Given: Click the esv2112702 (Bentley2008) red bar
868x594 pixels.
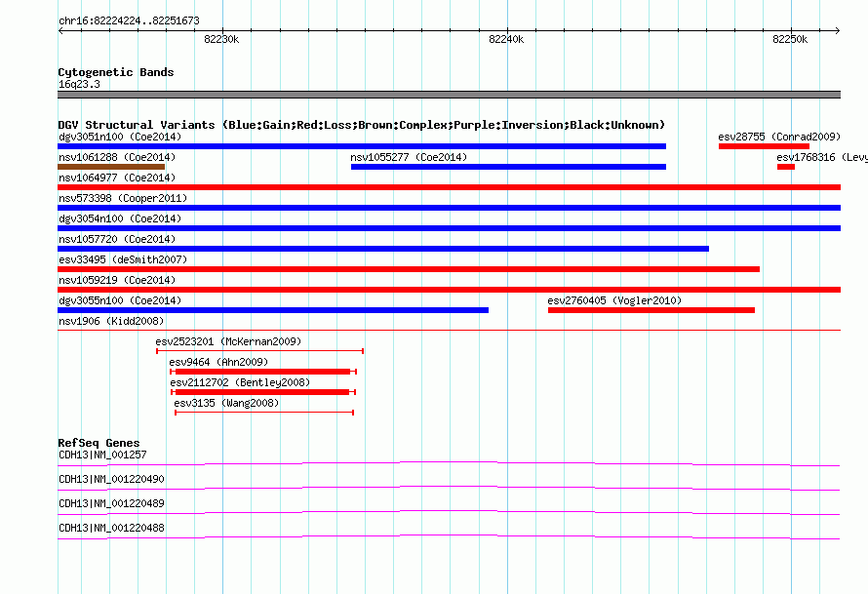Looking at the screenshot, I should point(263,392).
